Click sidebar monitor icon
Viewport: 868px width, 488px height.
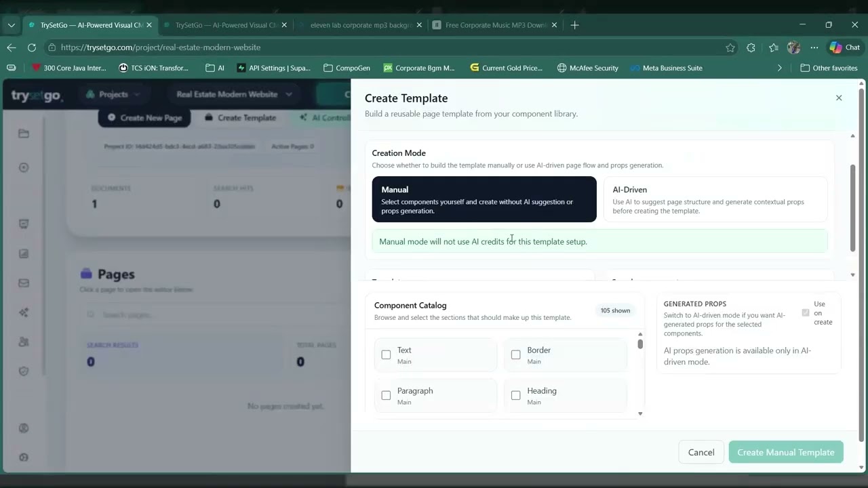(24, 224)
